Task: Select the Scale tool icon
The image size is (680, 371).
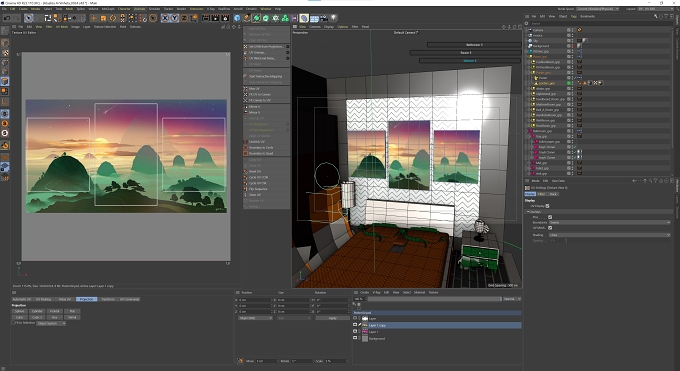Action: [103, 18]
